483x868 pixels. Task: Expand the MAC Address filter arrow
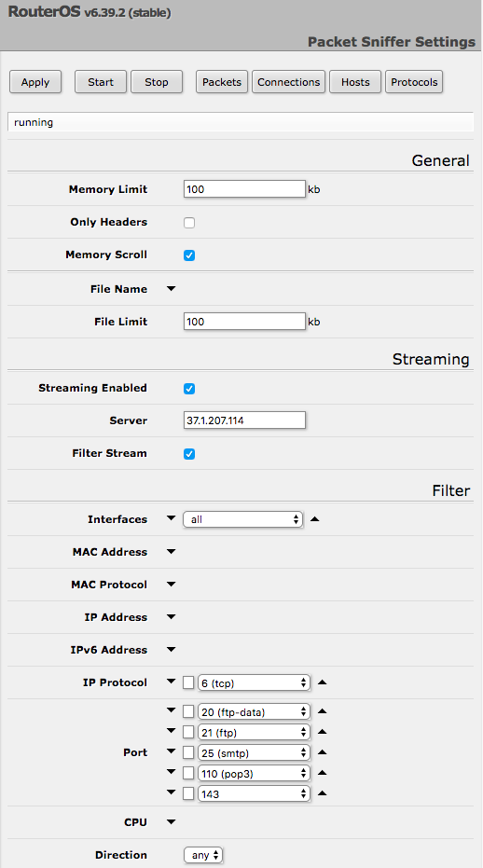tap(172, 551)
